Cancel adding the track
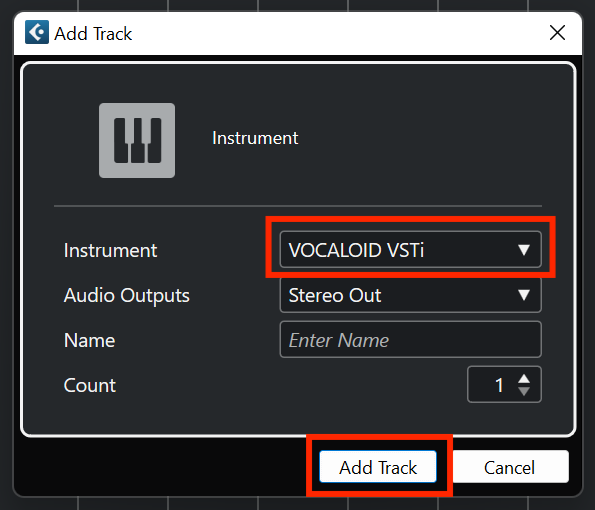The image size is (595, 510). point(509,467)
